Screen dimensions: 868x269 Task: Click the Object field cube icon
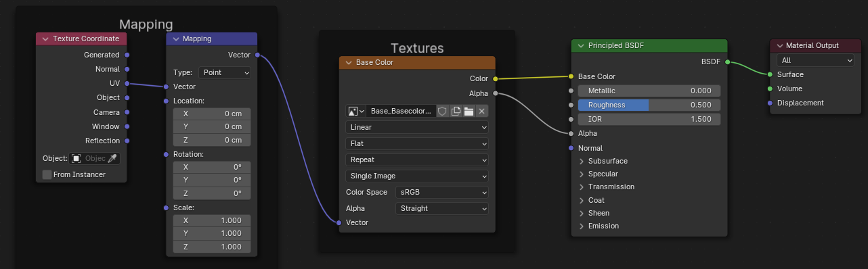pos(77,158)
